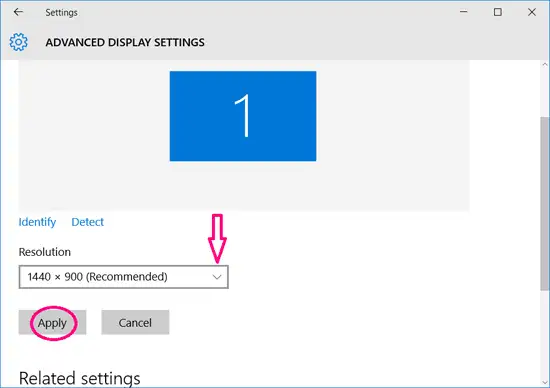The image size is (550, 388).
Task: Click the Detect link
Action: (x=87, y=222)
